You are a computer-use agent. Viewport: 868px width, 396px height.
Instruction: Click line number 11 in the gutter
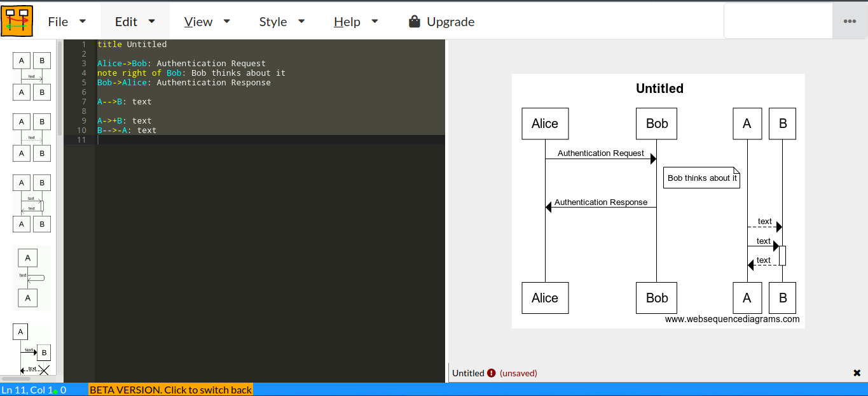tap(81, 140)
